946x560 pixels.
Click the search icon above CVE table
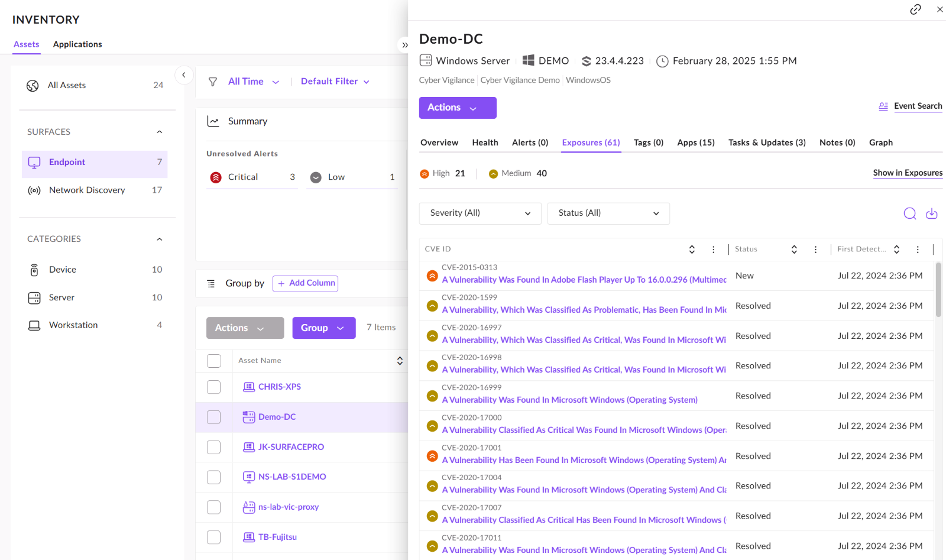point(910,213)
